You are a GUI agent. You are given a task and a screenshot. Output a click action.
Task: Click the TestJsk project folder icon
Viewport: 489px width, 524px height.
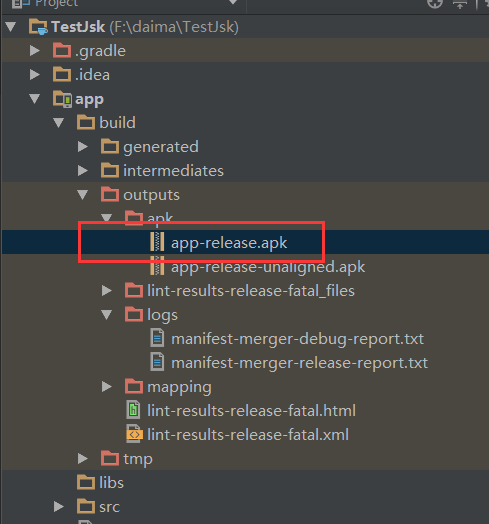click(38, 27)
